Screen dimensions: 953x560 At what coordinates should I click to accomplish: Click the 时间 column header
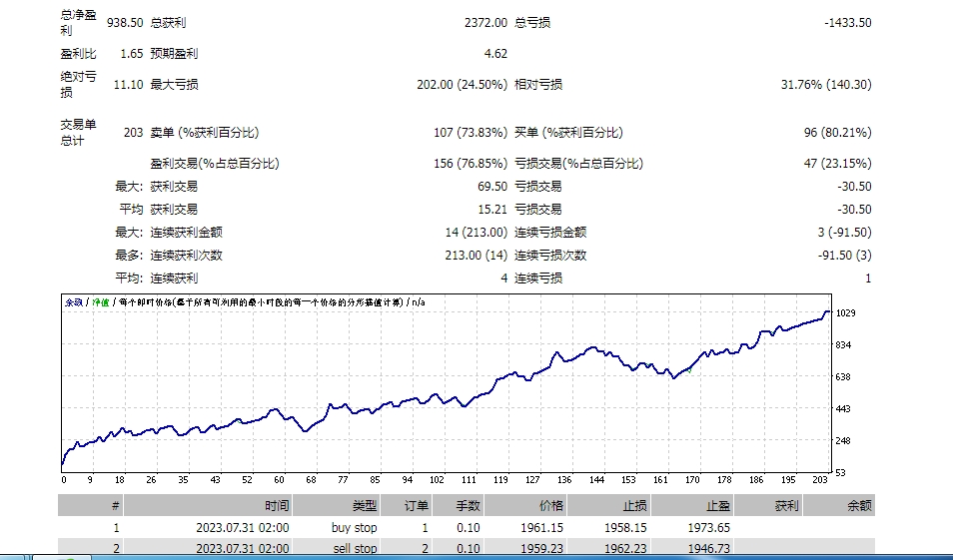[x=277, y=505]
